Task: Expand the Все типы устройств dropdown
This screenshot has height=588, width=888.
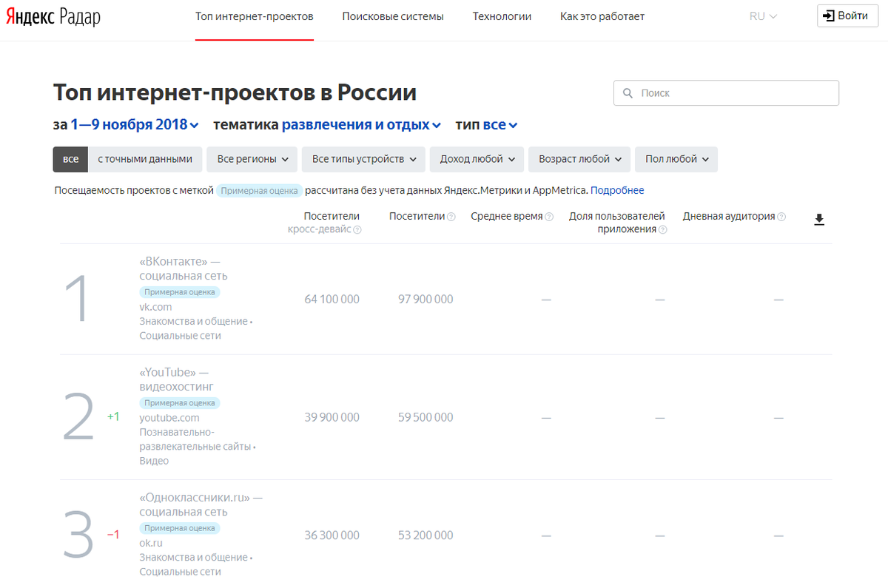Action: (x=364, y=159)
